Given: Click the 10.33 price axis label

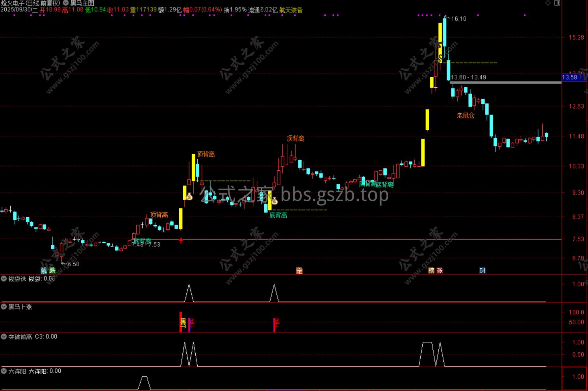Looking at the screenshot, I should coord(576,166).
